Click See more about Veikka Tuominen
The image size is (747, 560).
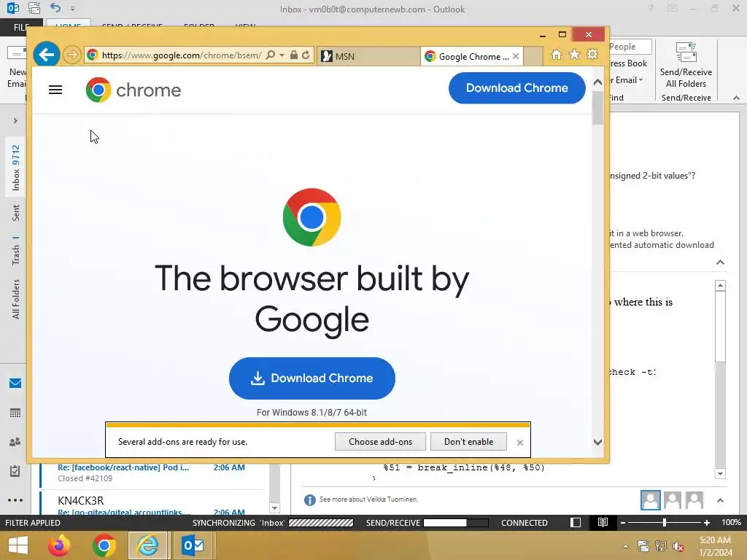368,499
